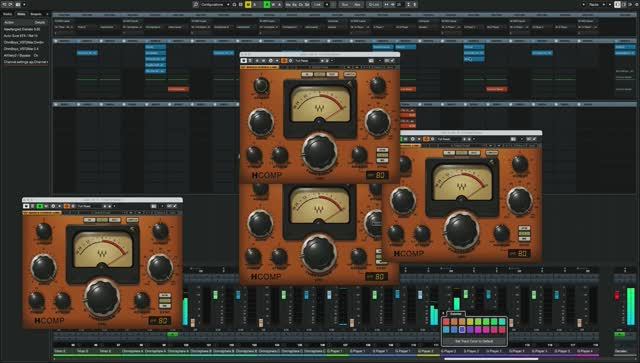Screen dimensions: 640x363
Task: Click the BPM 80 display in right H-Comp window
Action: (x=519, y=254)
